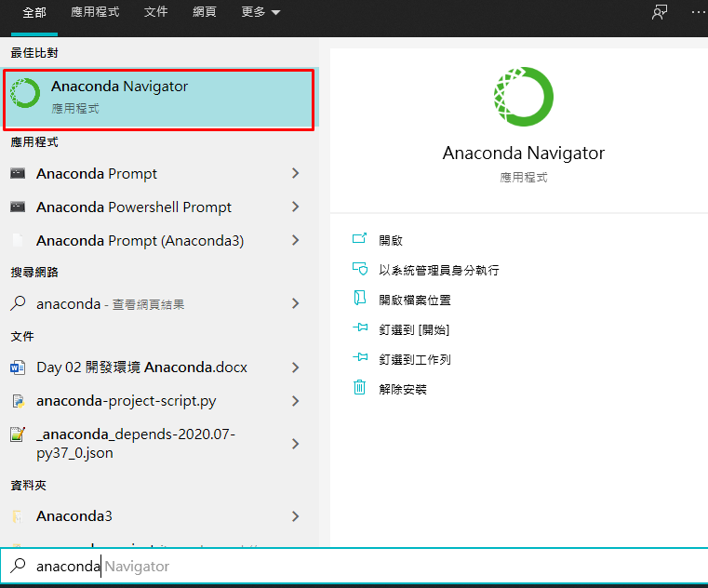Viewport: 708px width, 588px height.
Task: Click the notepad icon of _anaconda_depends json file
Action: [18, 434]
